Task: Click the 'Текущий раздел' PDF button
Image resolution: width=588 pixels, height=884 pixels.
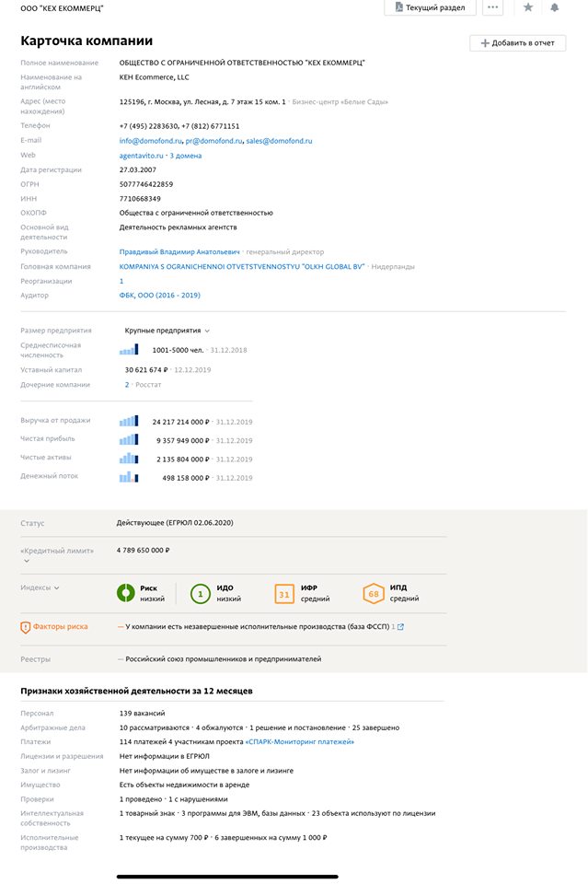Action: pos(430,7)
